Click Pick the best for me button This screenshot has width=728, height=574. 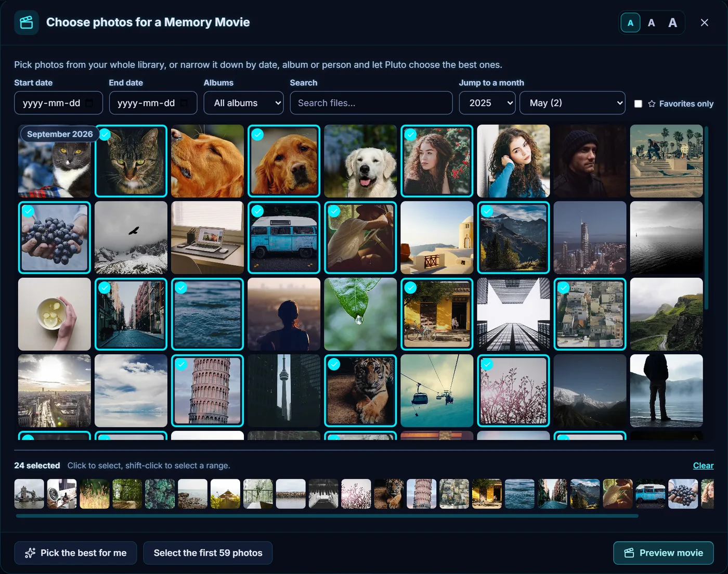75,553
